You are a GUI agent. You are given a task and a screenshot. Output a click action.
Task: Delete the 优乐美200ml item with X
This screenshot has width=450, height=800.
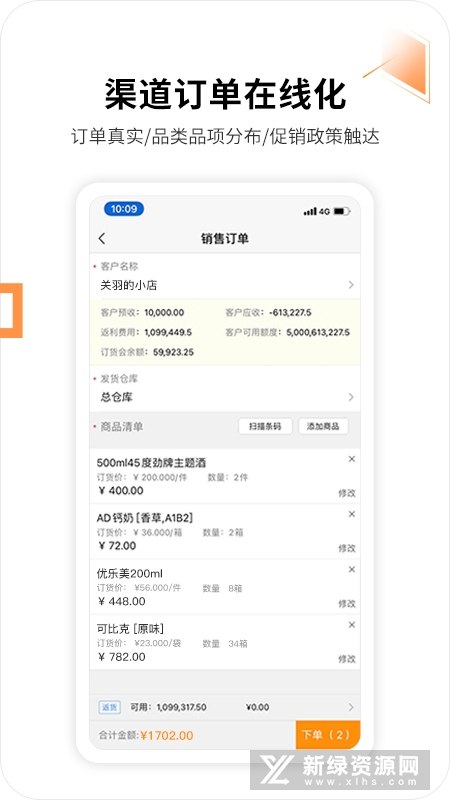[x=352, y=569]
